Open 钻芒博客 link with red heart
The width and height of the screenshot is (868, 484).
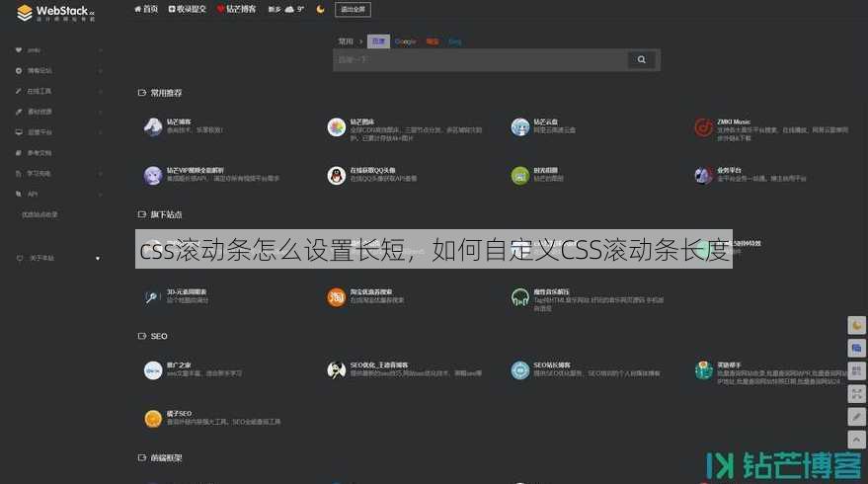click(x=236, y=9)
